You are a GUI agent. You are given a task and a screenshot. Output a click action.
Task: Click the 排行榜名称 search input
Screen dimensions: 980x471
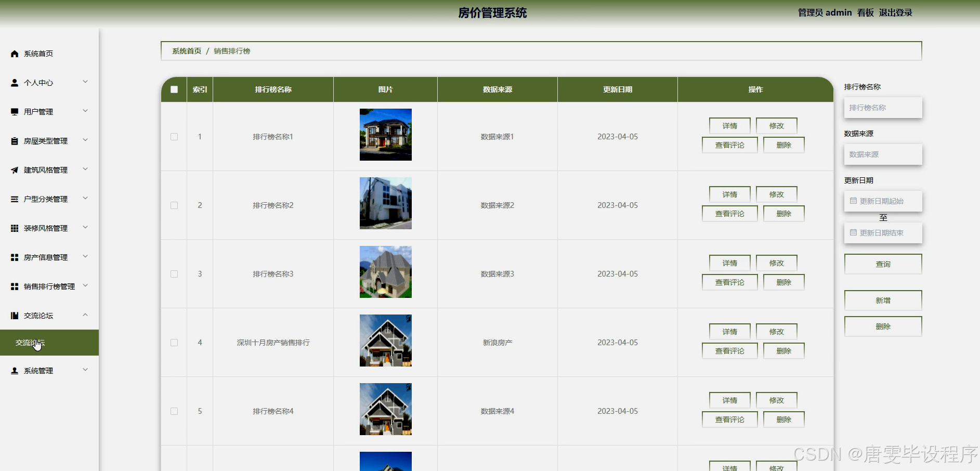tap(883, 108)
